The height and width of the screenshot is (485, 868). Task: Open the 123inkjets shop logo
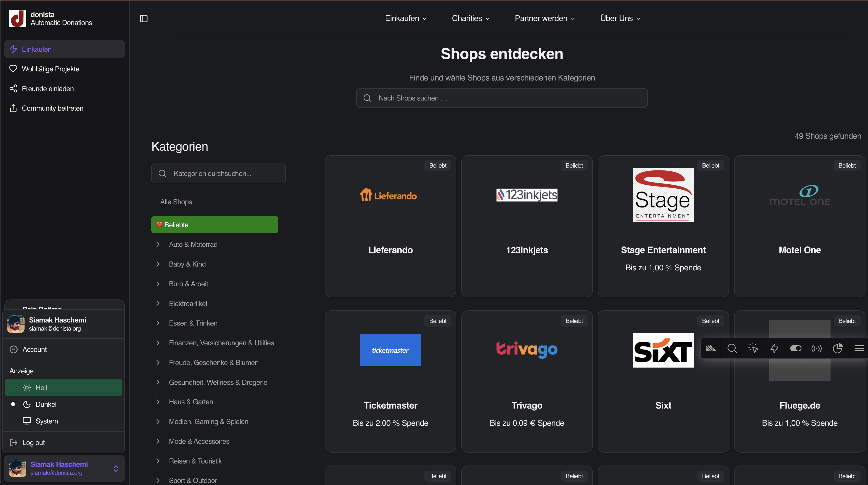[x=527, y=195]
